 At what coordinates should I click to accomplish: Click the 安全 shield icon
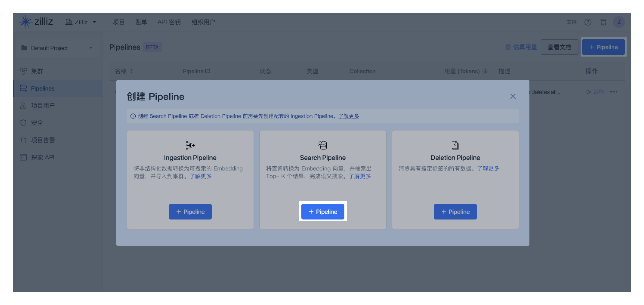click(x=23, y=123)
